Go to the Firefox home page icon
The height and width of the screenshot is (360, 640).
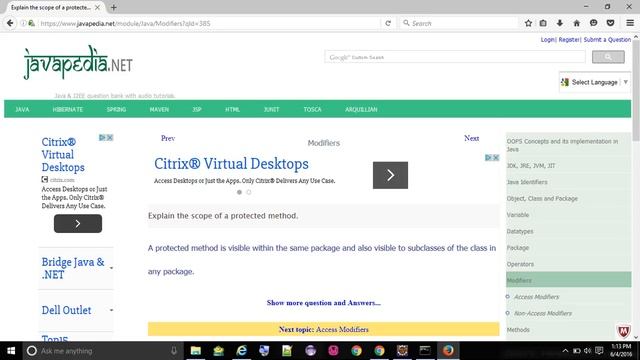click(576, 23)
